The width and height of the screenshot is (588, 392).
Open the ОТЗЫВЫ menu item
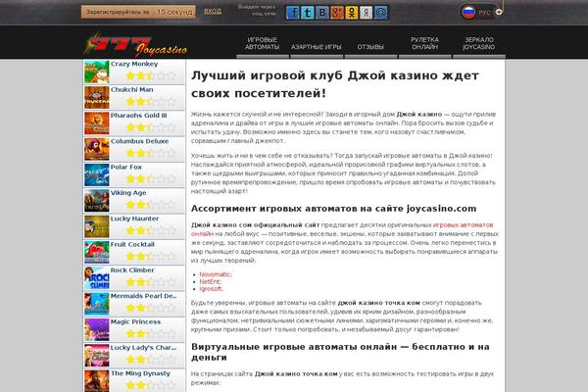pos(370,47)
